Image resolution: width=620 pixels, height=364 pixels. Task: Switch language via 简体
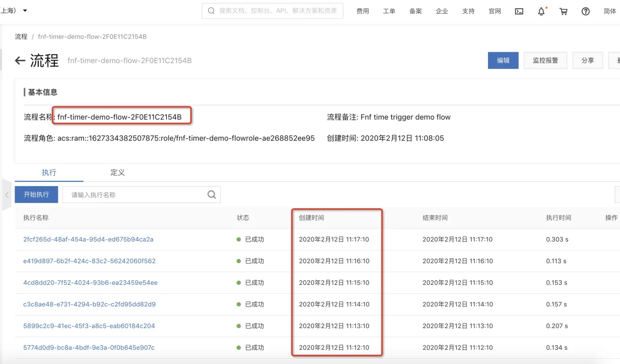point(610,12)
